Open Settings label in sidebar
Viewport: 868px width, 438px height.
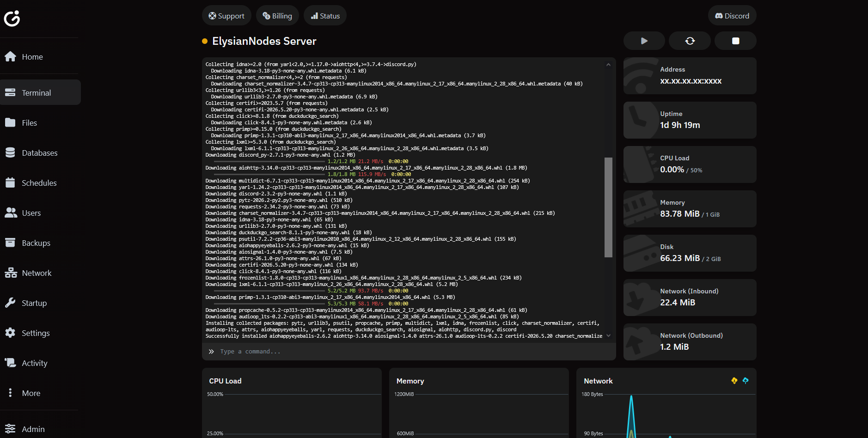(36, 333)
